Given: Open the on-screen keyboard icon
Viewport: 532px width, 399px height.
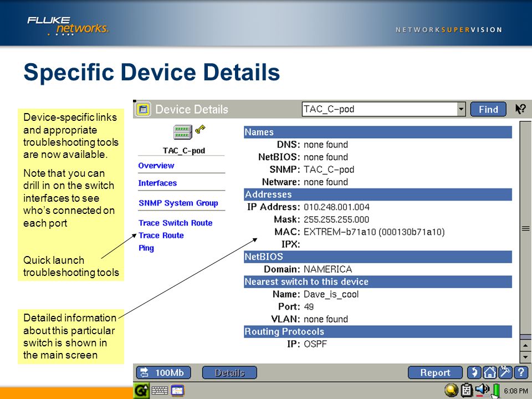Looking at the screenshot, I should [160, 391].
